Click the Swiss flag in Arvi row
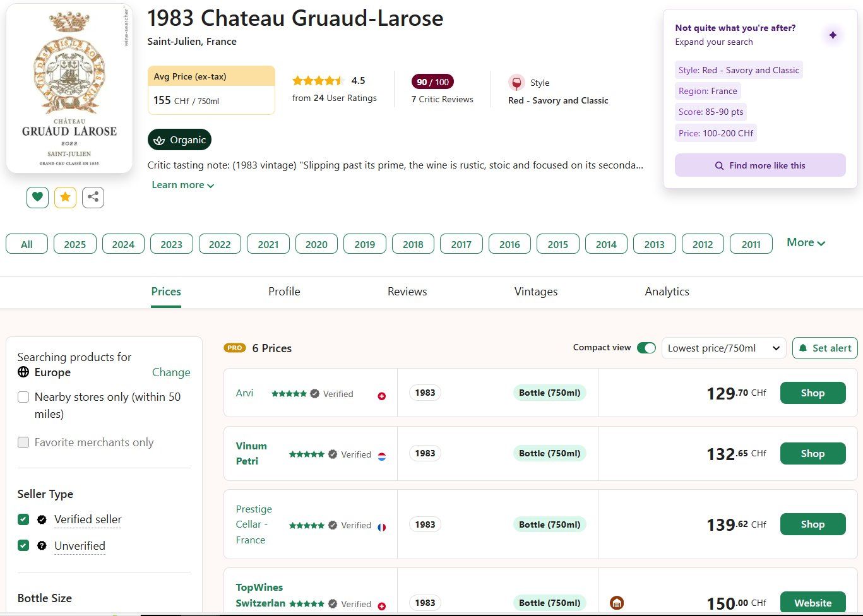 381,396
